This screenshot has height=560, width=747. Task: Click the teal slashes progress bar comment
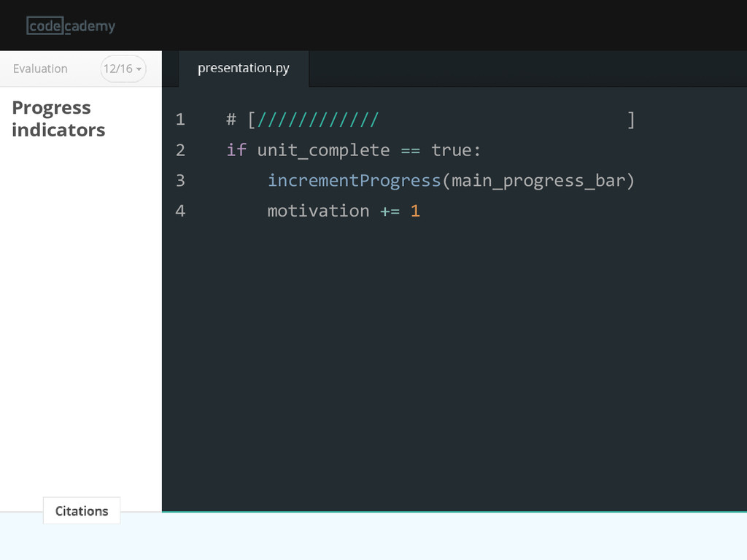point(318,120)
